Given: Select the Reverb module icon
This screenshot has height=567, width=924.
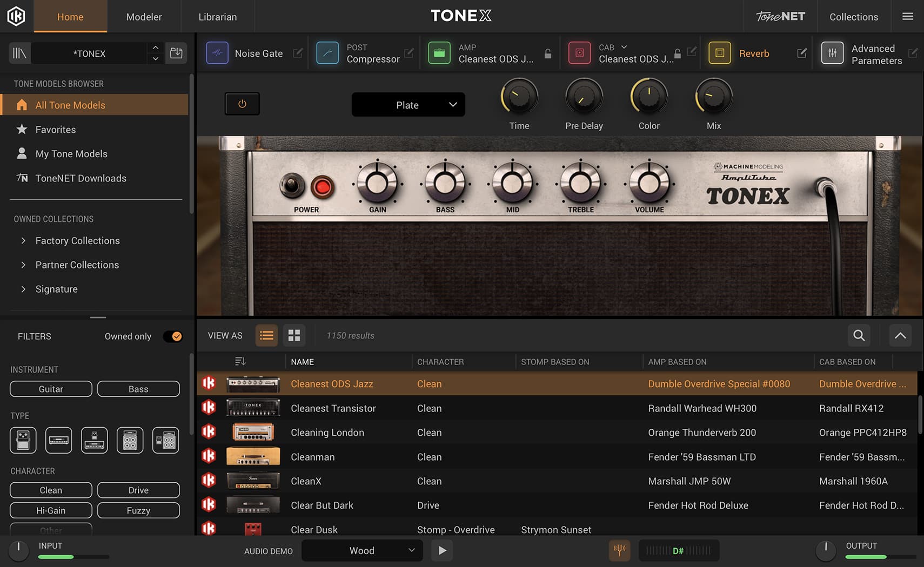Looking at the screenshot, I should [x=719, y=53].
